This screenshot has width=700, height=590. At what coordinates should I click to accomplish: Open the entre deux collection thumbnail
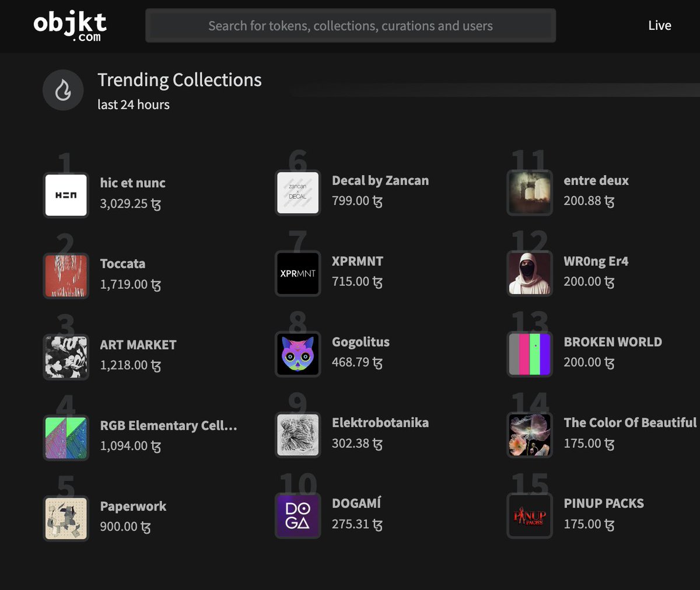(530, 193)
